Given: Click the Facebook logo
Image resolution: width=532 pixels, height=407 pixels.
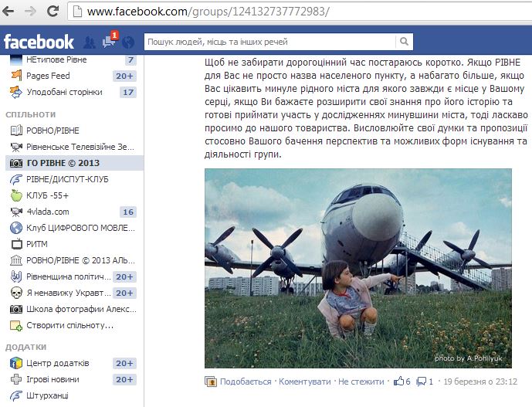Looking at the screenshot, I should 39,42.
